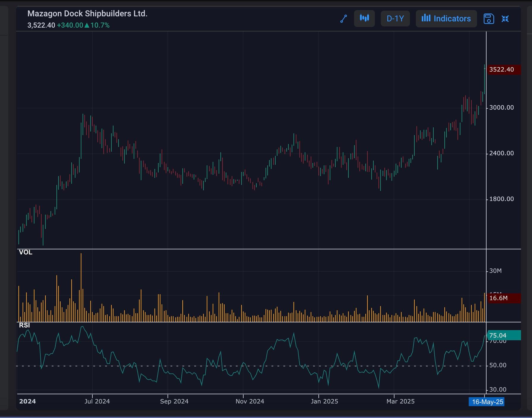Viewport: 532px width, 418px height.
Task: Click the Nov 2024 time axis label
Action: [x=250, y=401]
